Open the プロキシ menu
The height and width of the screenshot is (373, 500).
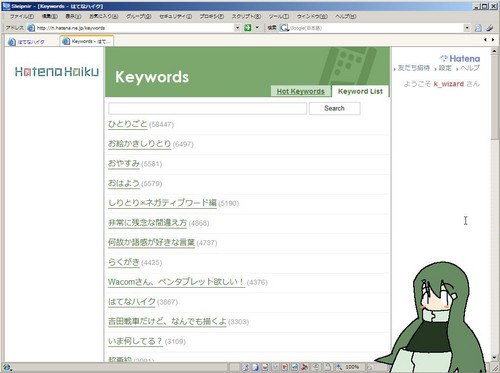coord(212,16)
